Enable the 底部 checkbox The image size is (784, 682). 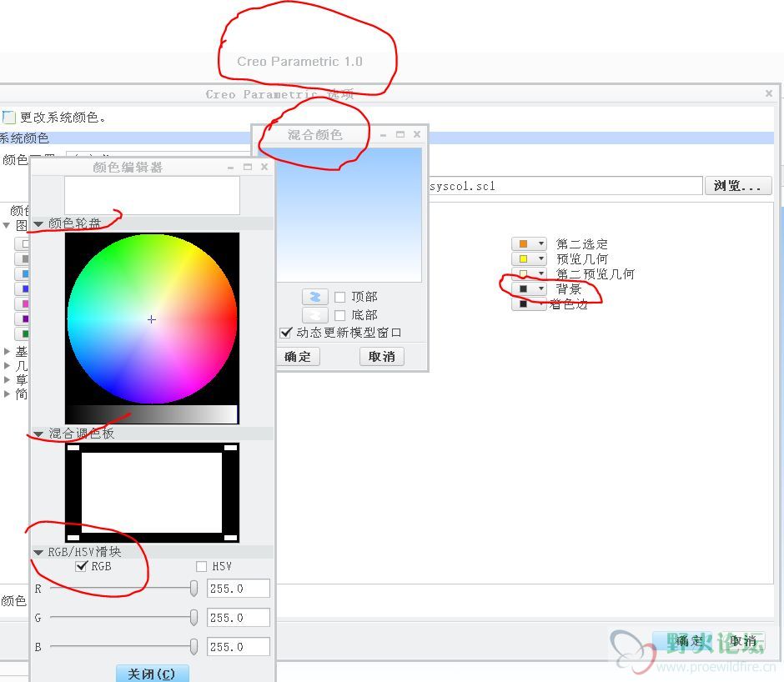point(339,315)
